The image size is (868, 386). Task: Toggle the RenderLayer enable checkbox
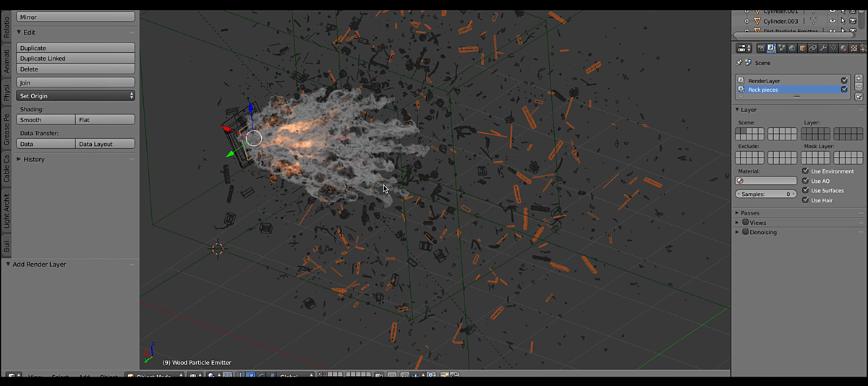[844, 80]
